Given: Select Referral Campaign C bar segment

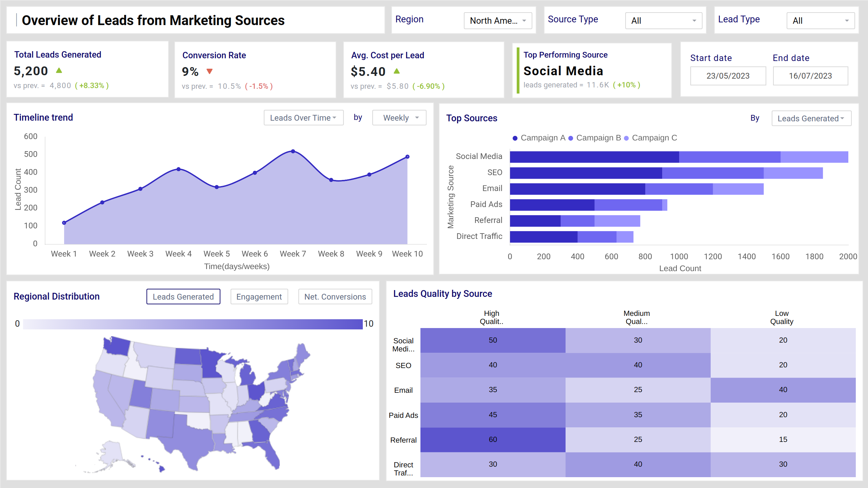Looking at the screenshot, I should (x=617, y=221).
